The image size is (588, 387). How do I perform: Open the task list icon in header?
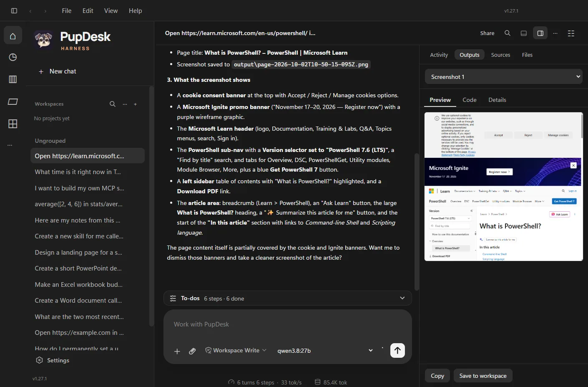[x=571, y=33]
